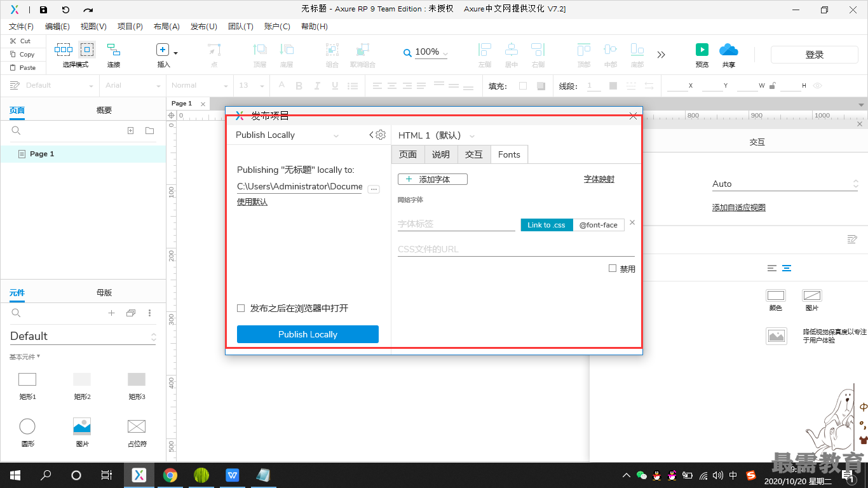Switch to the 交互 tab in publish dialog
Image resolution: width=868 pixels, height=488 pixels.
(474, 154)
